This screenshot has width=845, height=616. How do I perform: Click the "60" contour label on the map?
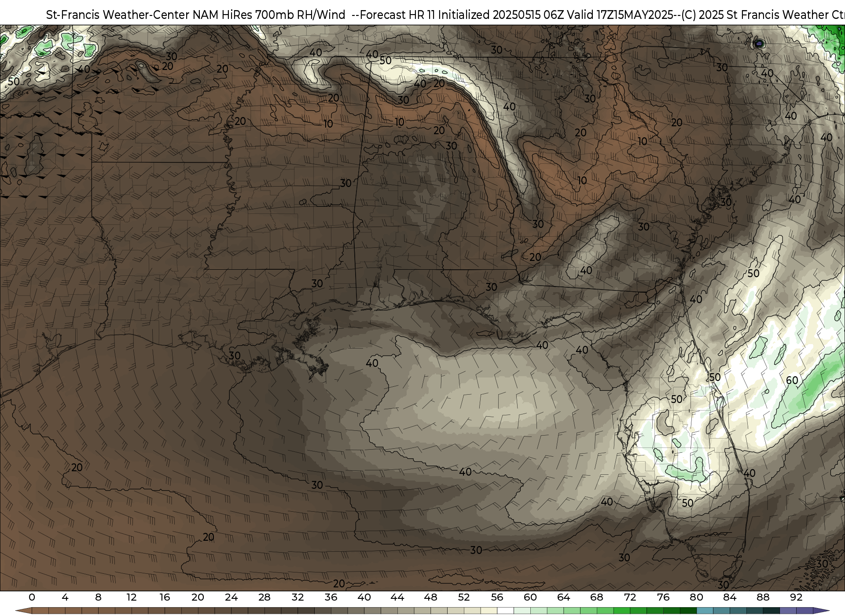(792, 380)
